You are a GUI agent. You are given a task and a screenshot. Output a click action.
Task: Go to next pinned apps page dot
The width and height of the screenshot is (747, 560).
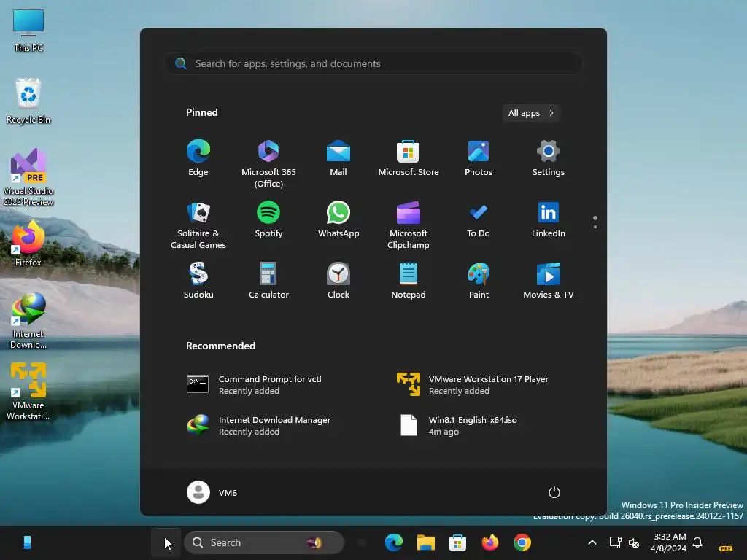tap(595, 227)
